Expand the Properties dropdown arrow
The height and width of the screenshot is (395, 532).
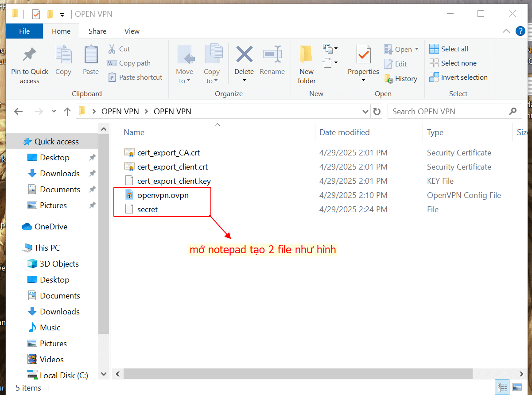pos(364,80)
